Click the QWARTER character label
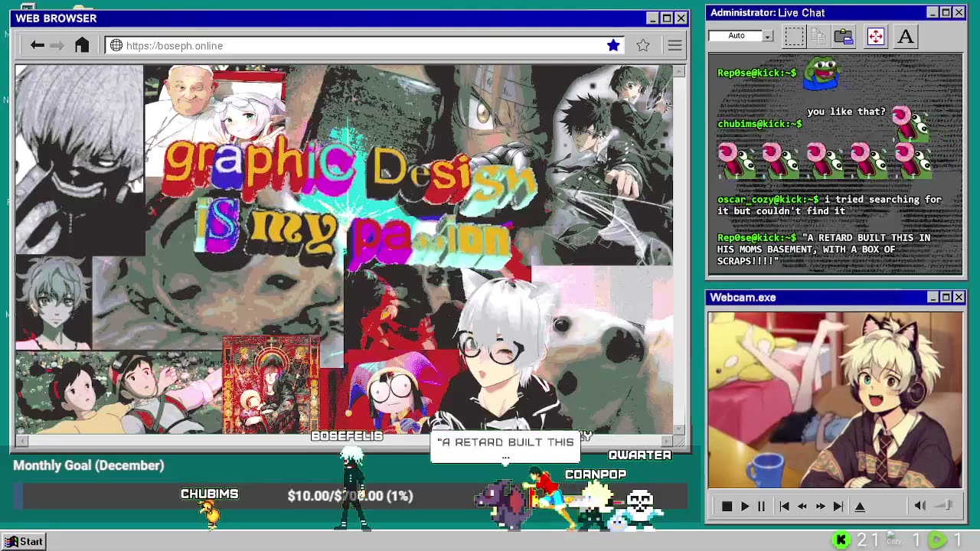The height and width of the screenshot is (551, 980). [639, 455]
